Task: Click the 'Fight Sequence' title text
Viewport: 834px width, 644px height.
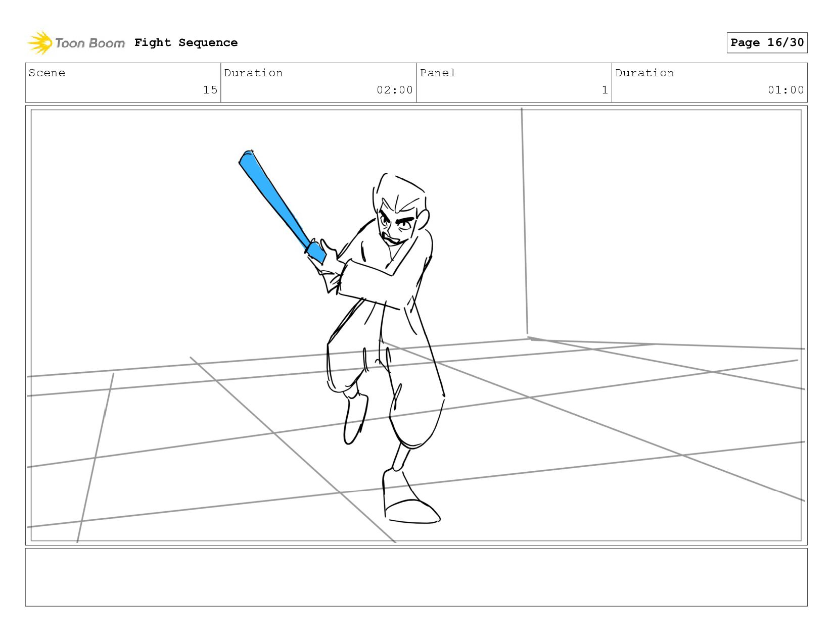Action: pos(186,42)
